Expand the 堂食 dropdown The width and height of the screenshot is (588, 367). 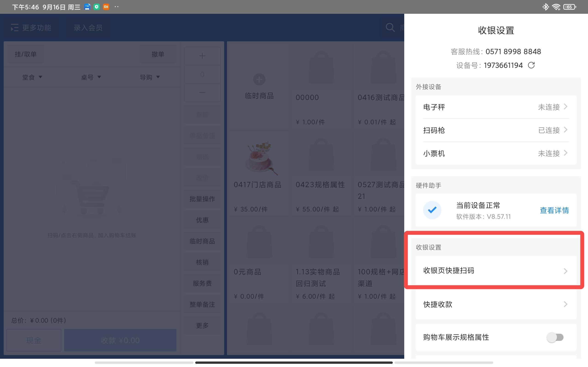(x=32, y=77)
